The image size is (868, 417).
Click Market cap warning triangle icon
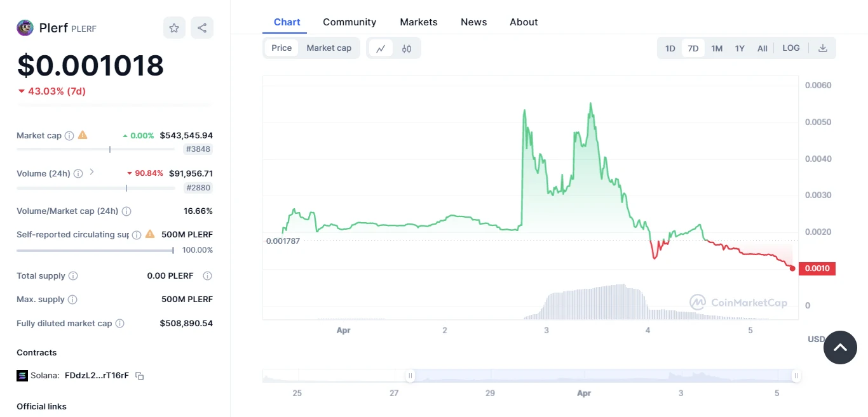tap(83, 135)
